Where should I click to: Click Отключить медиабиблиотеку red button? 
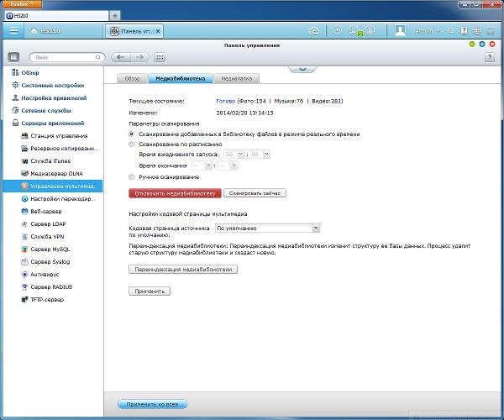pos(176,193)
